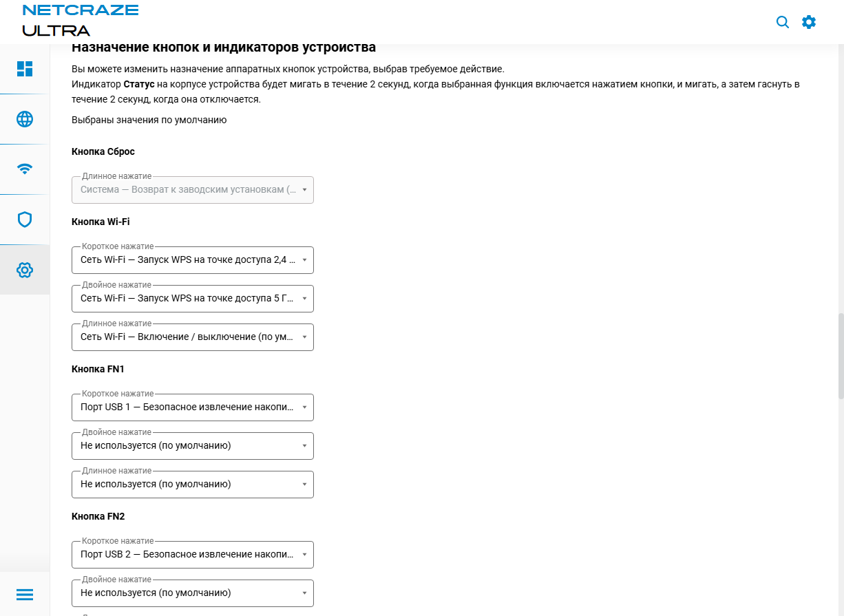This screenshot has width=844, height=616.
Task: Open FN1 double press dropdown
Action: tap(193, 446)
